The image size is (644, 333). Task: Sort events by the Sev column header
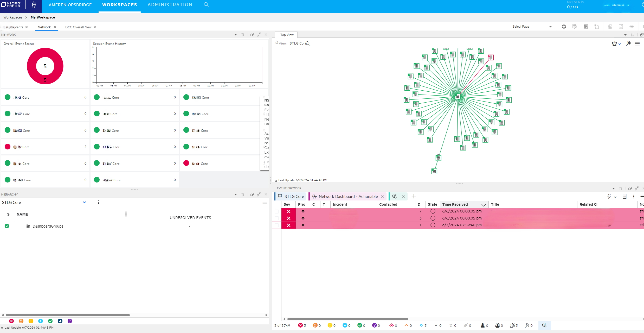[287, 204]
